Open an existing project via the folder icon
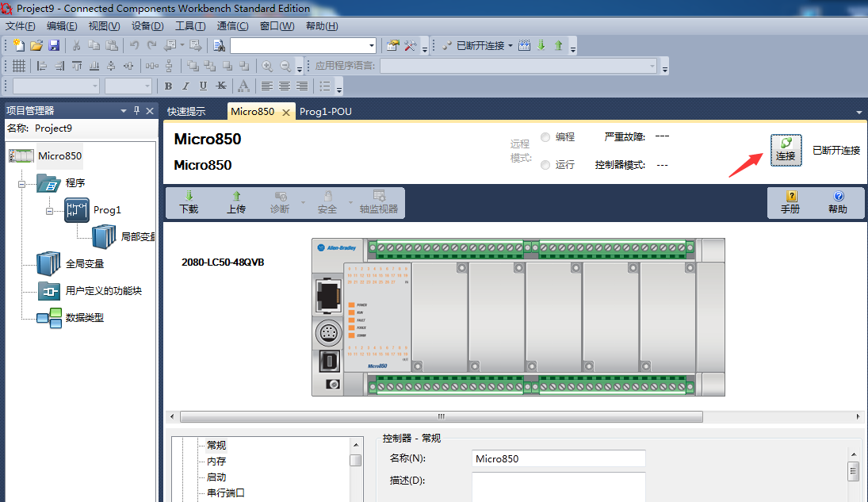 click(x=36, y=45)
